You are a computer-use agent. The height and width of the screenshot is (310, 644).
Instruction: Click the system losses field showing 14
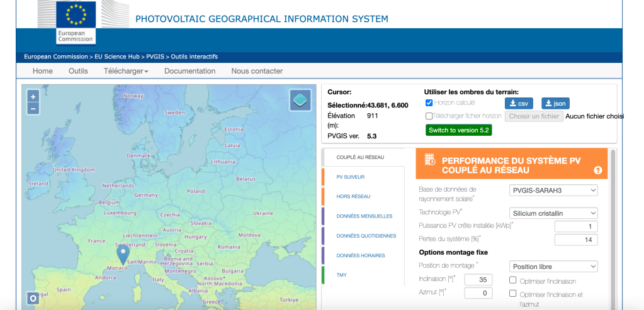pyautogui.click(x=576, y=240)
